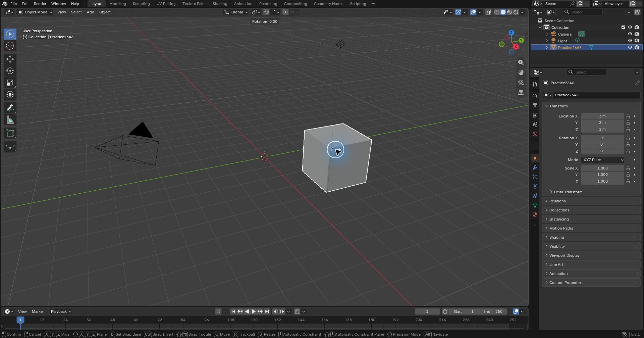This screenshot has height=338, width=644.
Task: Select the Cursor tool in the toolbar
Action: click(10, 46)
